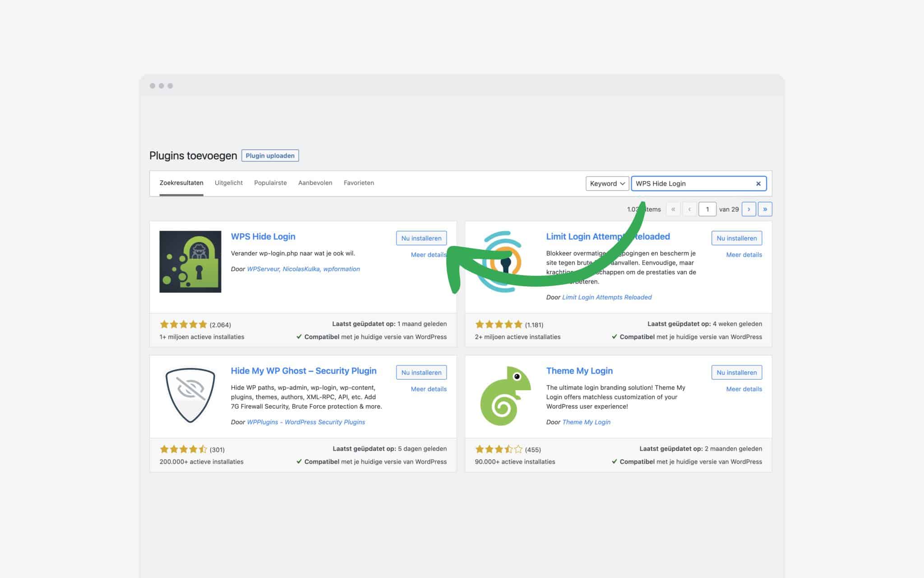Visit the WPServeur author link
Viewport: 924px width, 578px height.
(264, 269)
